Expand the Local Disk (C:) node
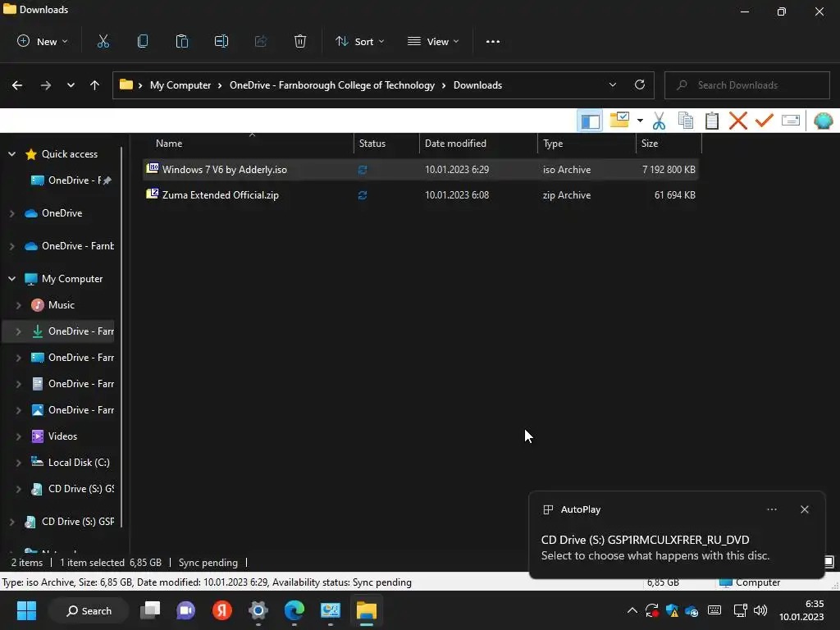 [x=19, y=463]
